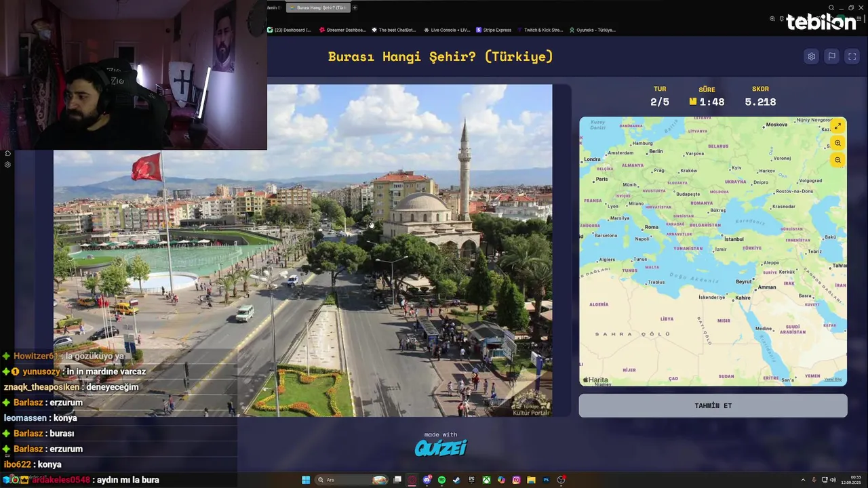Viewport: 868px width, 488px height.
Task: Open the Windows Start menu
Action: pyautogui.click(x=306, y=480)
